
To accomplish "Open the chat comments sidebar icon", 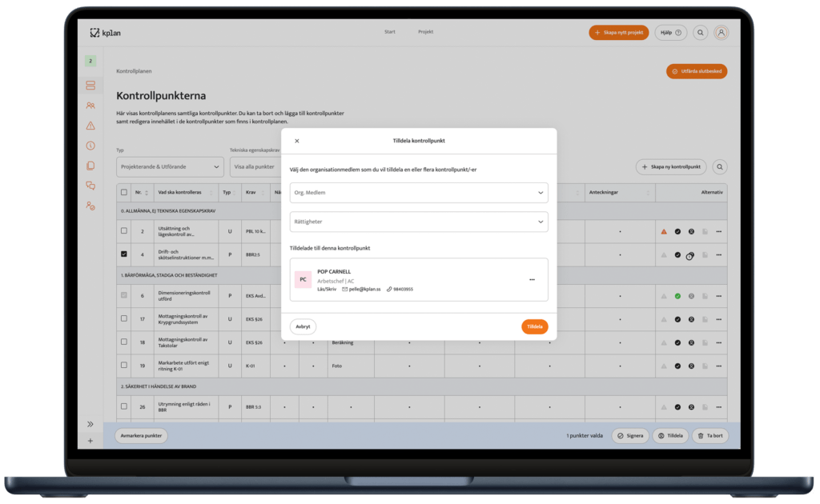I will point(90,186).
